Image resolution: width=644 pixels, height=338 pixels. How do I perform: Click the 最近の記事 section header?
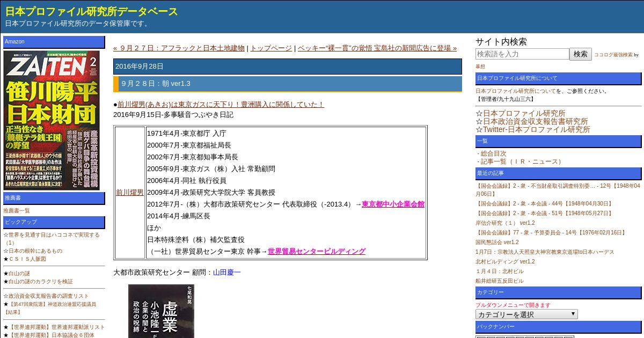point(558,173)
